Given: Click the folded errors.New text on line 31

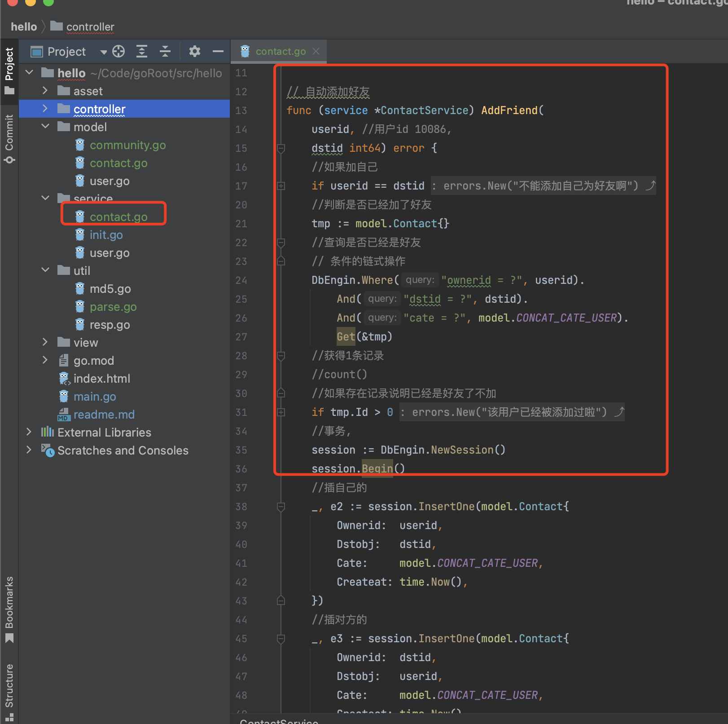Looking at the screenshot, I should 512,412.
